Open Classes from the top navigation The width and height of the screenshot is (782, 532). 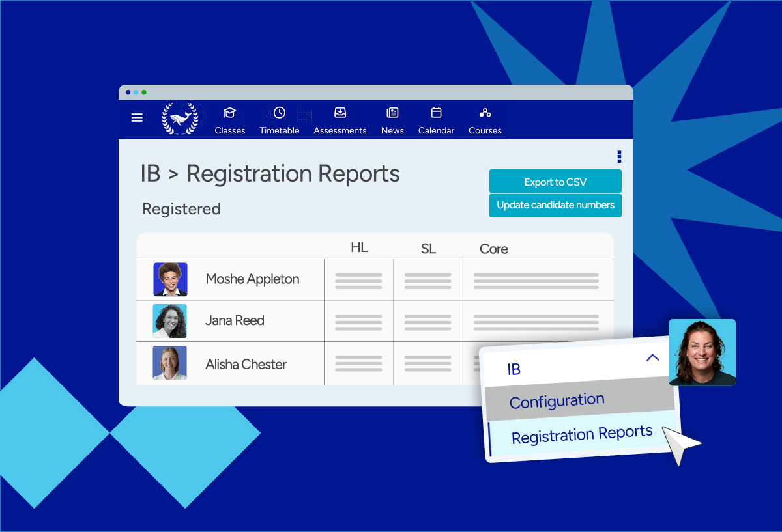tap(230, 120)
